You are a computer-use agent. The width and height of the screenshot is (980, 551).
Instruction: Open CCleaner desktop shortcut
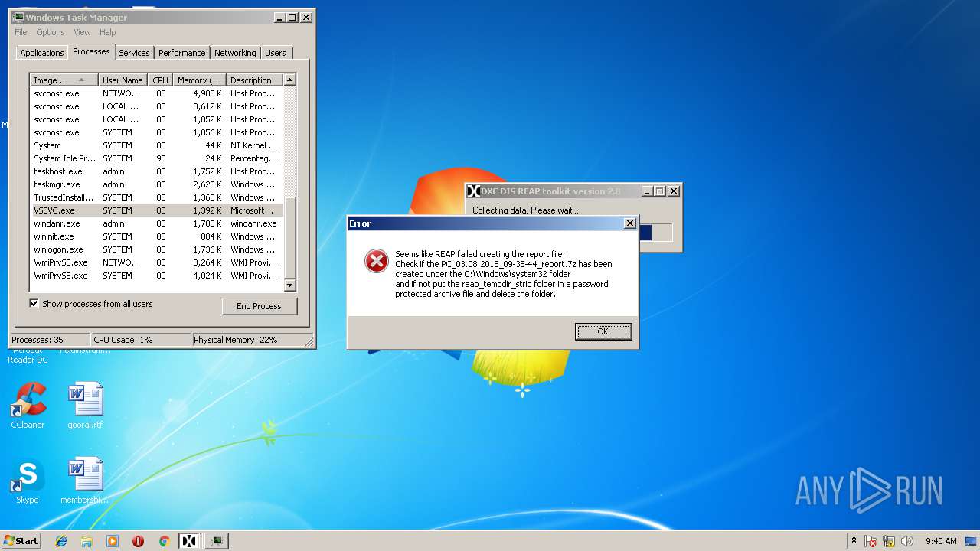tap(28, 406)
